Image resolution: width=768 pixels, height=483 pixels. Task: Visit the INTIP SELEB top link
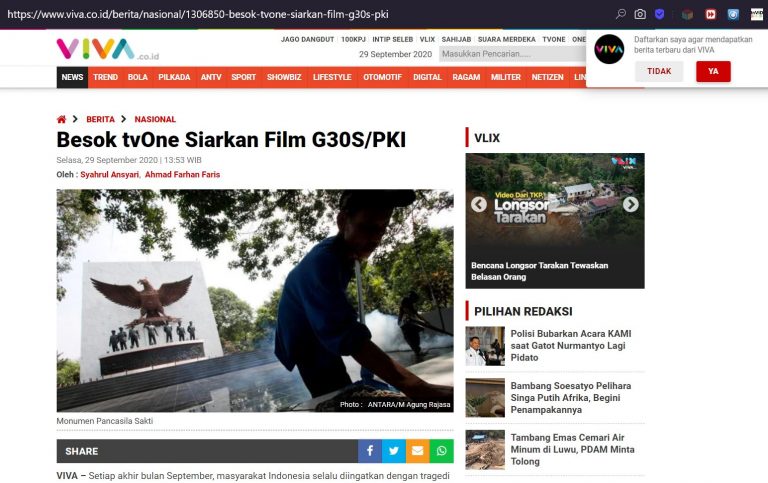tap(392, 39)
